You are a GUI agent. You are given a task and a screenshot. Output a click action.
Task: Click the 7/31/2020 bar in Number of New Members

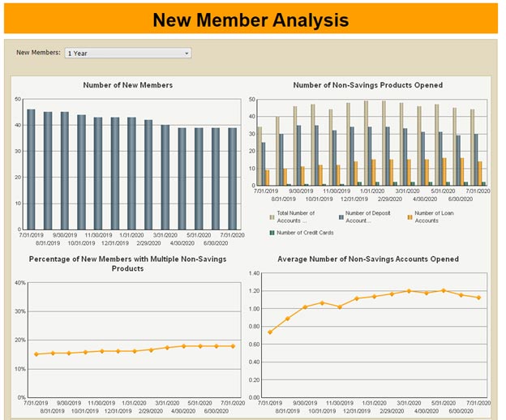[233, 178]
